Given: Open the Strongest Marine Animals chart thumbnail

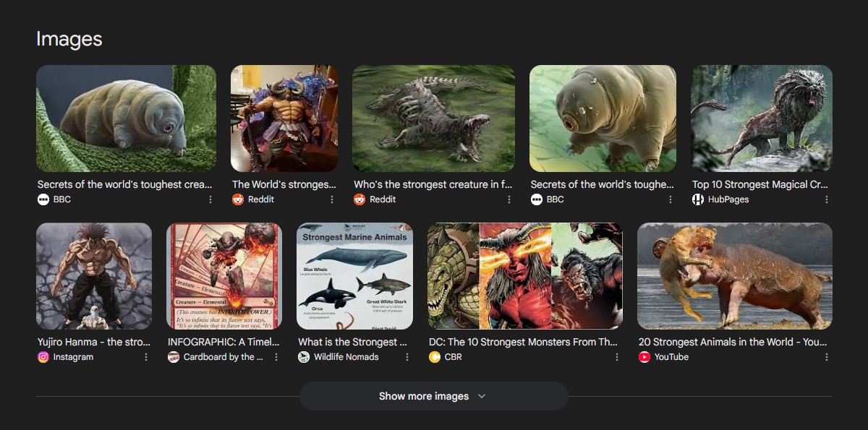Looking at the screenshot, I should point(354,276).
